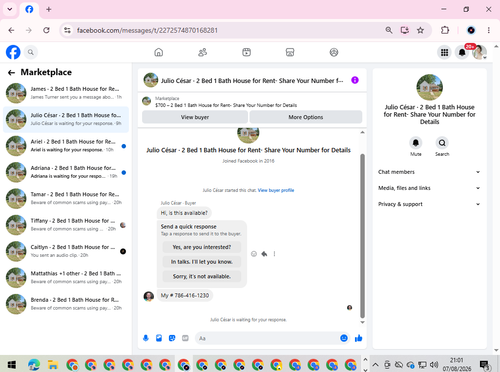The height and width of the screenshot is (372, 500).
Task: Expand the Chat members section
Action: (429, 172)
